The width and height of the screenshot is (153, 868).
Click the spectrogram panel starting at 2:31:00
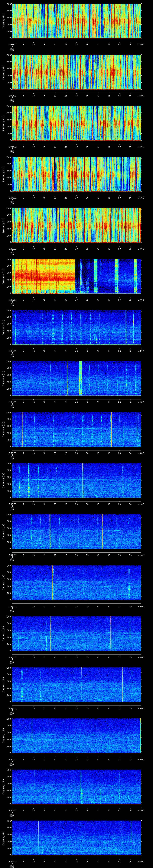point(77,21)
